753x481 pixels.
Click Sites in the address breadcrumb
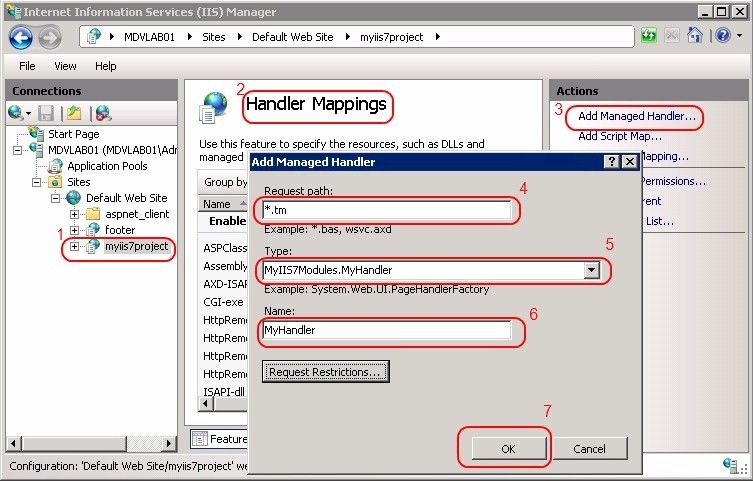[x=214, y=37]
